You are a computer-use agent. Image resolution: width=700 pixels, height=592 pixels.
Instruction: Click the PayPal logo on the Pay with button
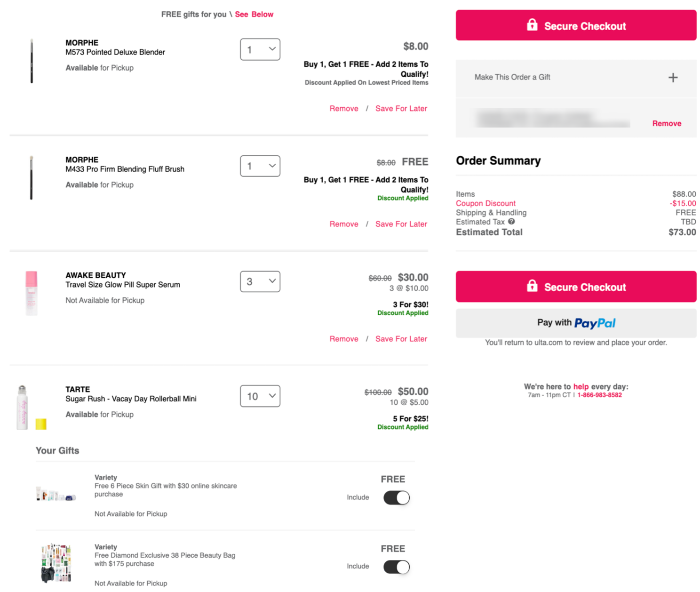(595, 323)
